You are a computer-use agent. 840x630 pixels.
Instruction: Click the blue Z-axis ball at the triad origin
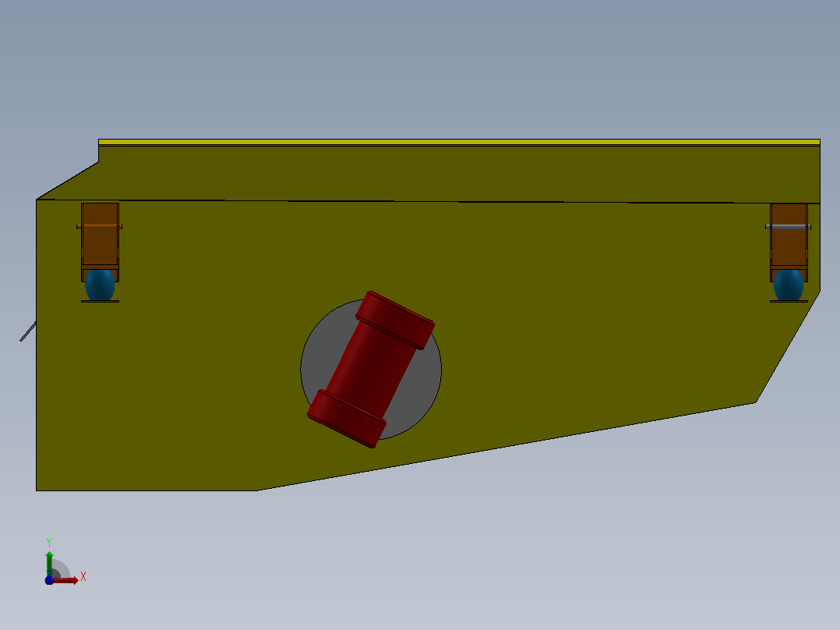click(x=49, y=580)
